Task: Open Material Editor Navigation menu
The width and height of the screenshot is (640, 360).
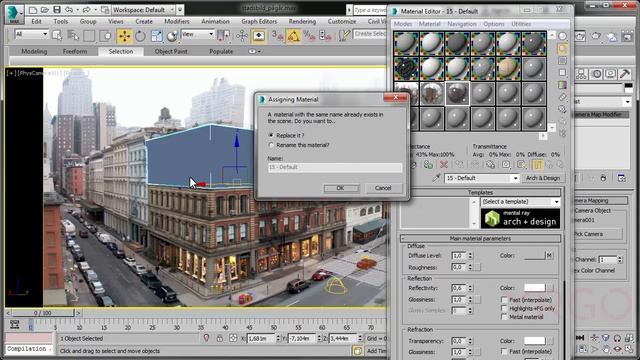Action: [462, 24]
